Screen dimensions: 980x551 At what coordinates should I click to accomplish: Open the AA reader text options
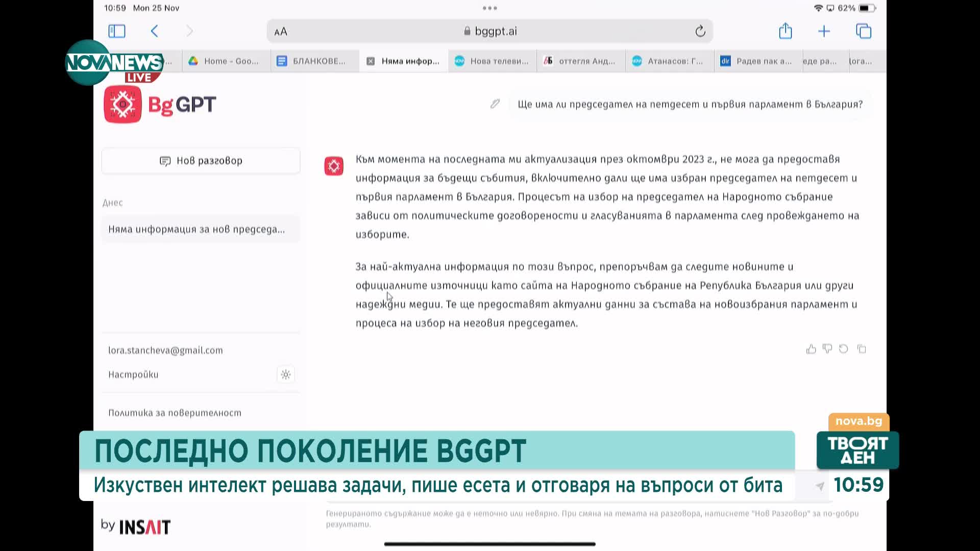(281, 32)
